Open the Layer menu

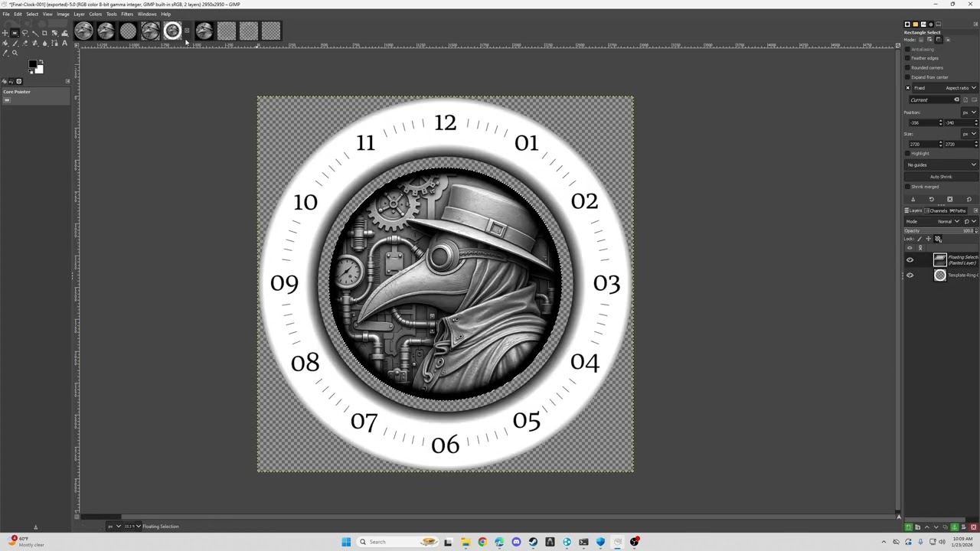coord(79,14)
